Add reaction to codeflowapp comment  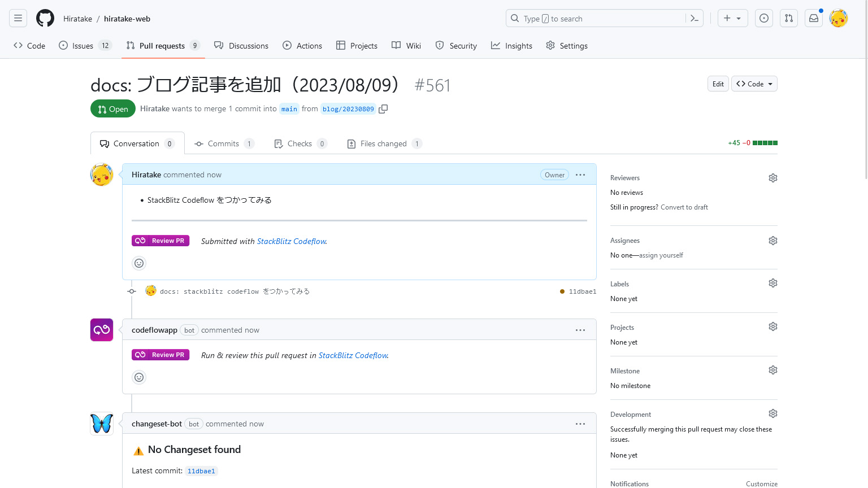[x=139, y=377]
